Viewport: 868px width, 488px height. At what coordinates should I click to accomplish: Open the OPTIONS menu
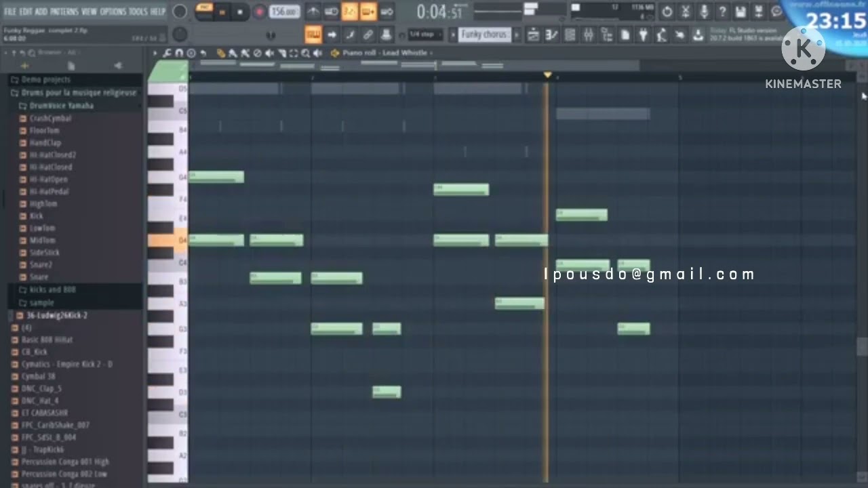point(113,12)
